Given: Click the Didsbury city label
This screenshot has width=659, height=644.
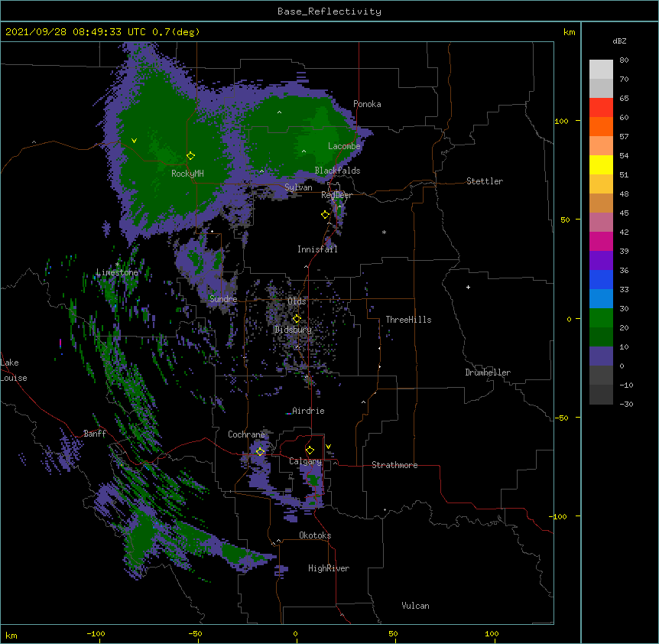Looking at the screenshot, I should click(294, 330).
